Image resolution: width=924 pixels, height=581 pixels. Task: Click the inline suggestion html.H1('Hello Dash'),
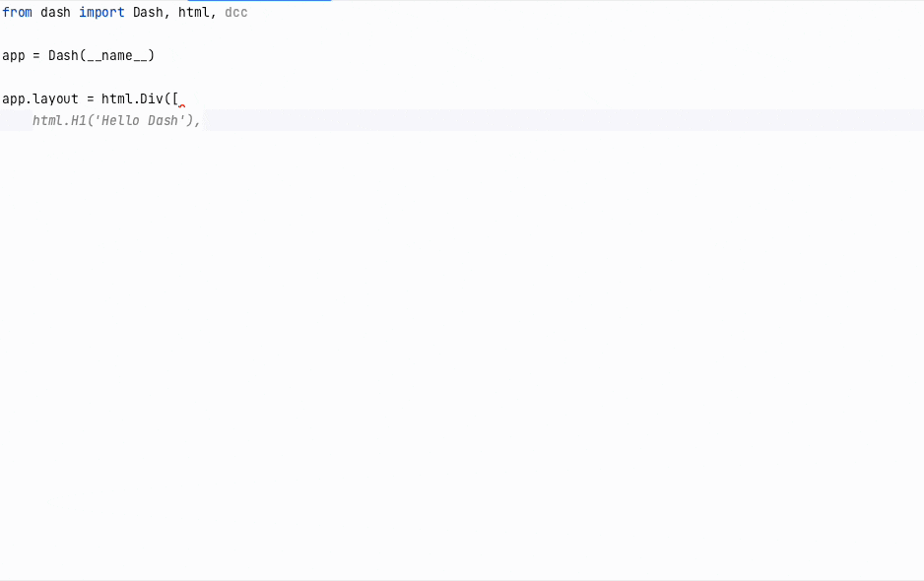click(x=116, y=121)
